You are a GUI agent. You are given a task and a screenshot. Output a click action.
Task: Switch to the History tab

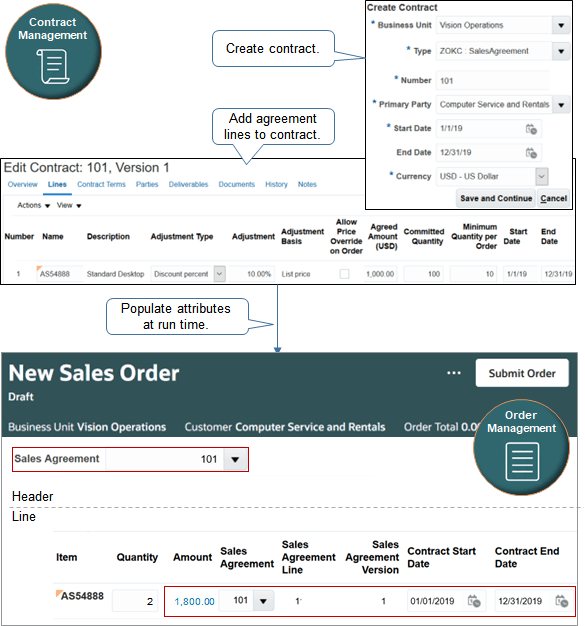coord(276,184)
